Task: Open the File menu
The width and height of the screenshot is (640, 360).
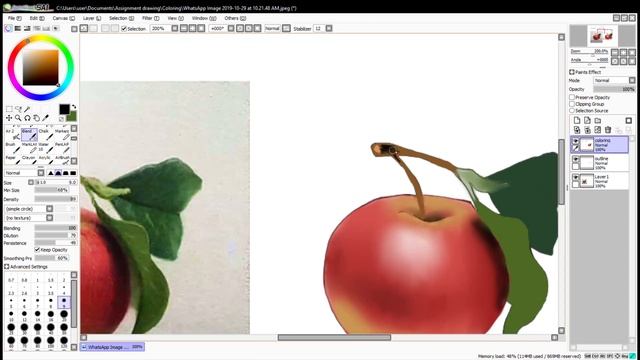Action: click(14, 18)
